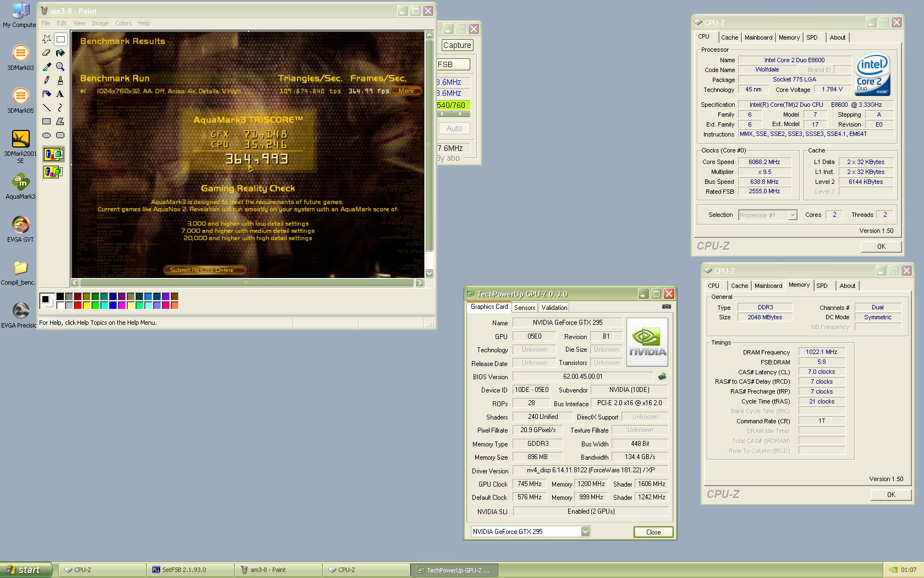This screenshot has height=578, width=924.
Task: Enable transparent selection mode in Paint toolbox
Action: click(x=53, y=172)
